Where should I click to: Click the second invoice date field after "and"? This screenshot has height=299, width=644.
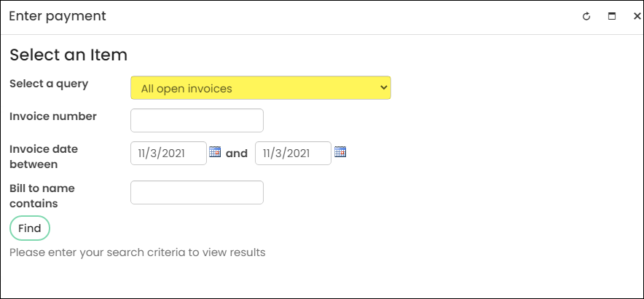(293, 154)
